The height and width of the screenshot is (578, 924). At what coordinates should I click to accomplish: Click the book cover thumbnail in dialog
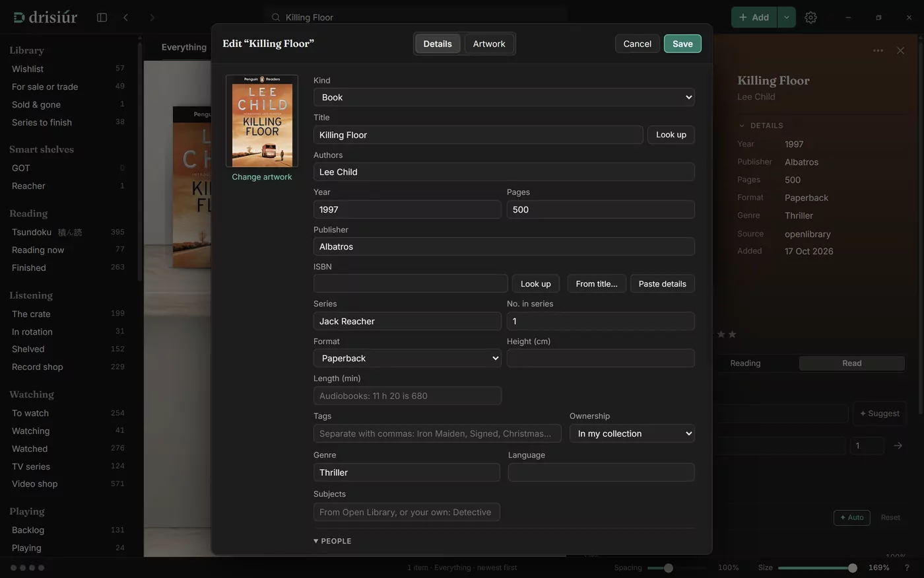[262, 121]
